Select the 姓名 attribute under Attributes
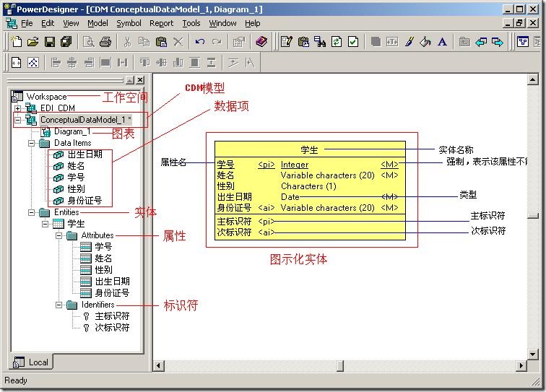This screenshot has width=546, height=392. pyautogui.click(x=103, y=258)
